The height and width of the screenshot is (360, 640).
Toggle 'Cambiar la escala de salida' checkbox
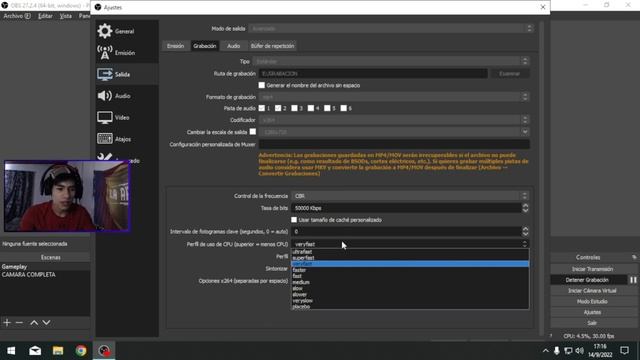[253, 131]
